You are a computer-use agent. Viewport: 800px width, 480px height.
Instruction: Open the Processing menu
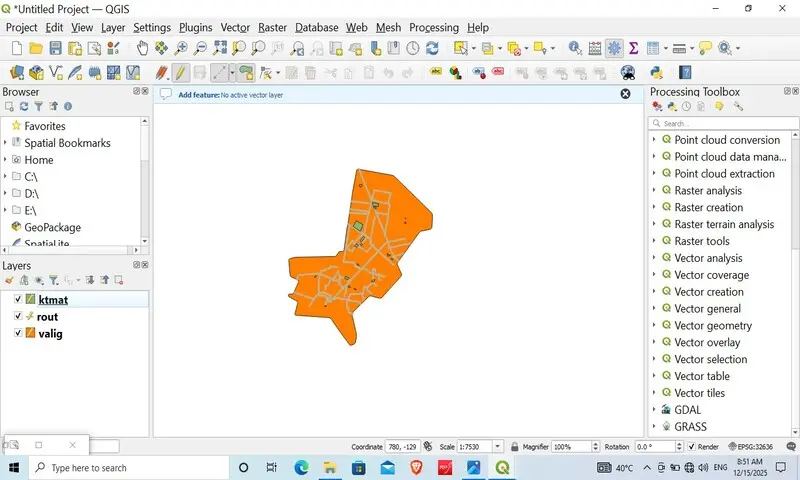coord(434,28)
